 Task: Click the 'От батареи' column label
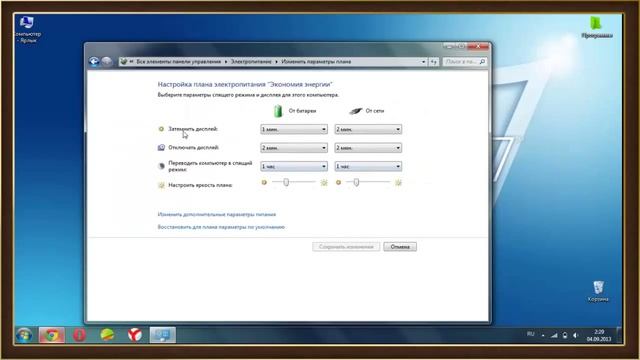coord(302,111)
